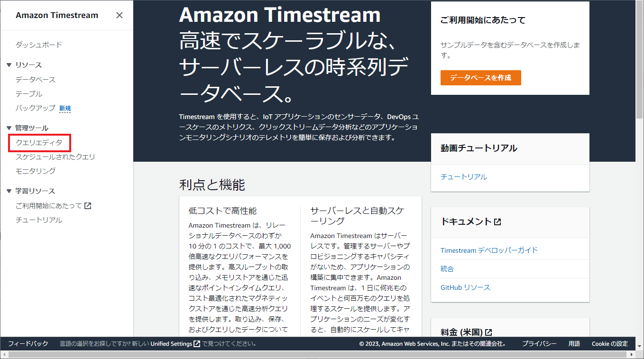Open Cookie の設定 in the footer
The height and width of the screenshot is (359, 644).
[x=609, y=344]
